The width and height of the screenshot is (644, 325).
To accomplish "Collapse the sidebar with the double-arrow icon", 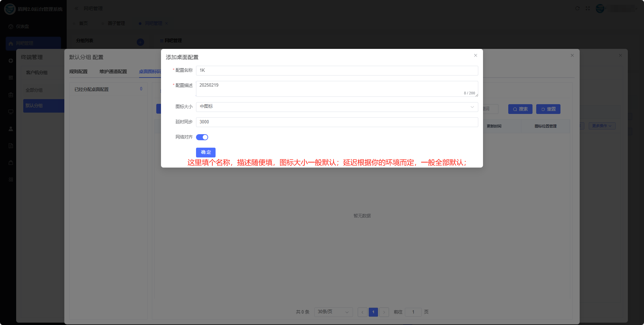I will (76, 8).
